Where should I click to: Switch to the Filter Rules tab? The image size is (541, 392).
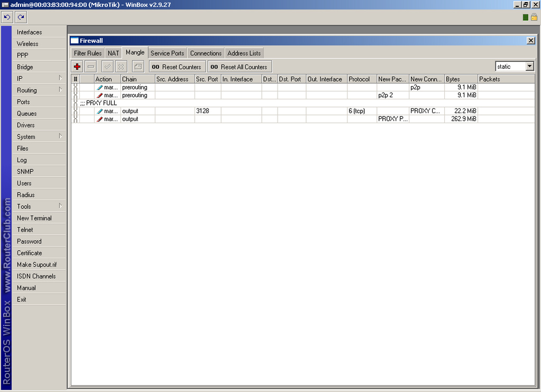(x=88, y=53)
